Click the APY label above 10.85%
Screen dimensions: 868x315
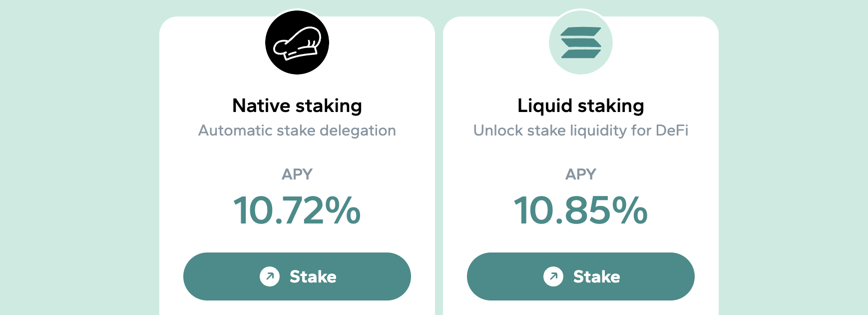point(581,174)
